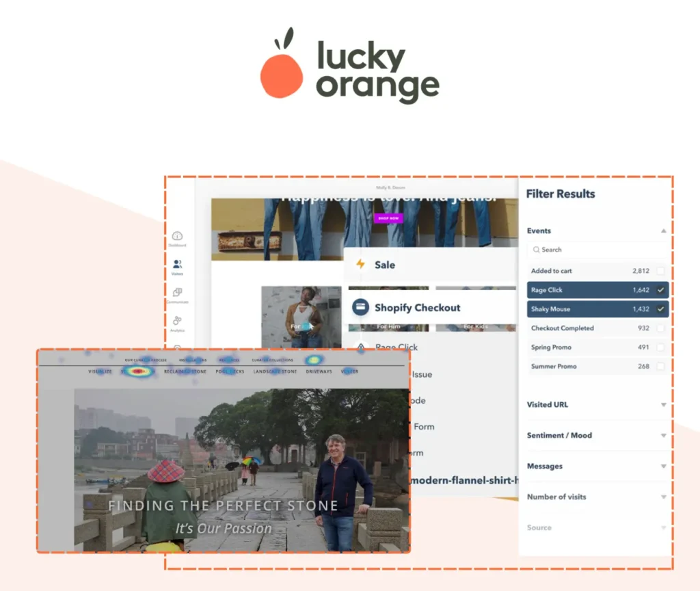Image resolution: width=700 pixels, height=591 pixels.
Task: Click the Shopify Checkout event entry
Action: click(431, 307)
